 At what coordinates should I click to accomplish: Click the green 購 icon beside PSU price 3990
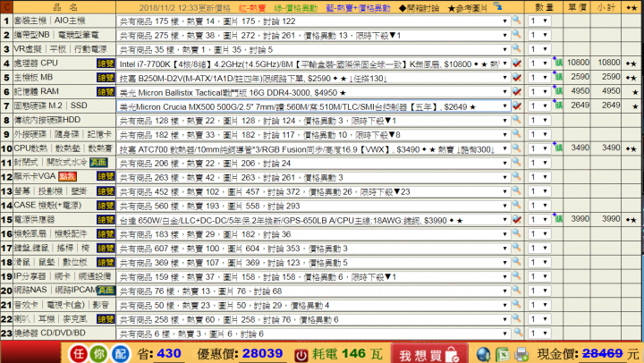(558, 218)
